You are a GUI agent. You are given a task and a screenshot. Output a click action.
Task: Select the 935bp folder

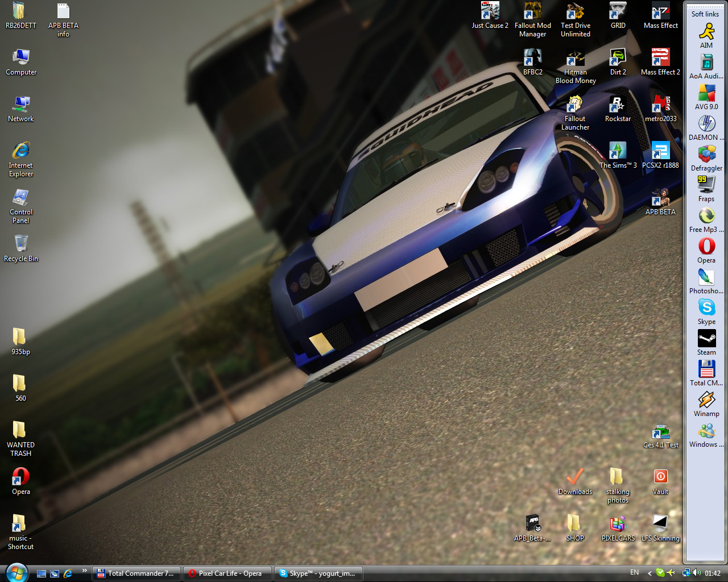(x=20, y=342)
